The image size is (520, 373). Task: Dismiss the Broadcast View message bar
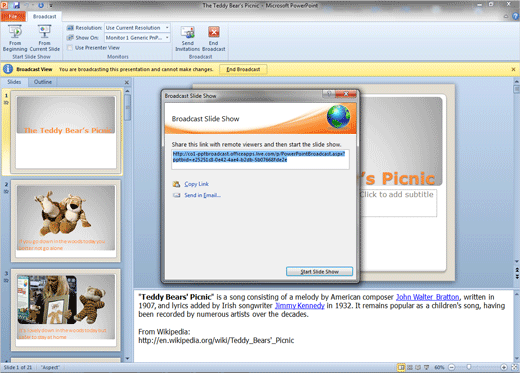pos(513,69)
